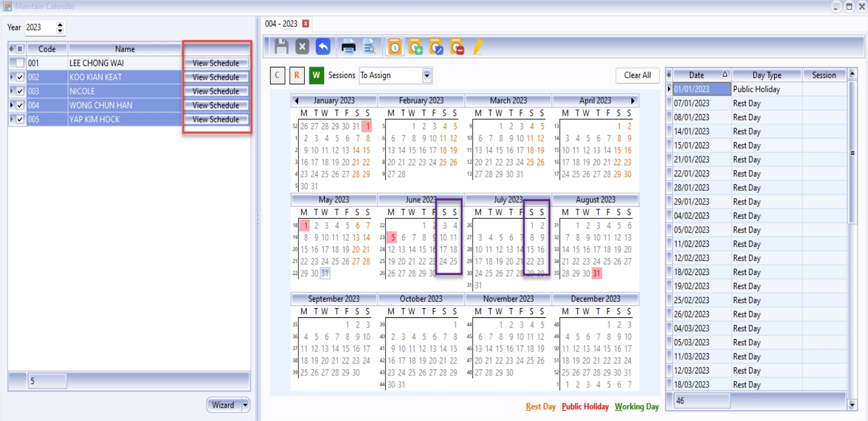Click the December 2023 month header
This screenshot has height=421, width=868.
pos(595,299)
